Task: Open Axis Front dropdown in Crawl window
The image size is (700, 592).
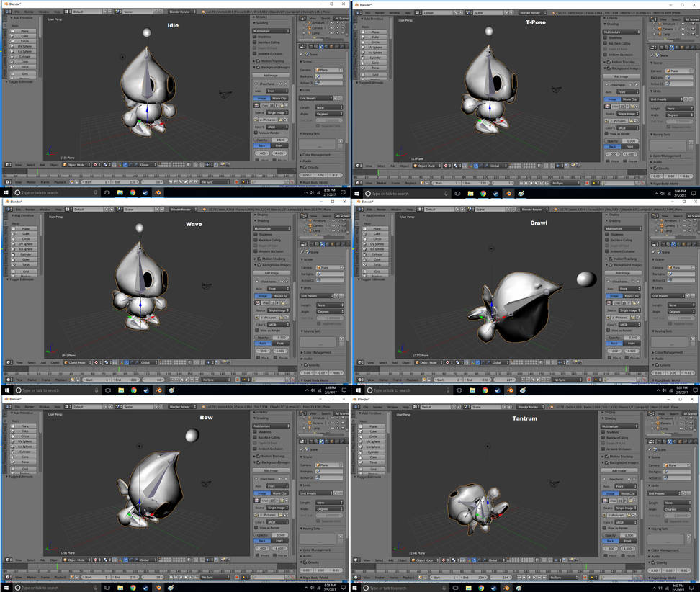Action: [x=629, y=288]
